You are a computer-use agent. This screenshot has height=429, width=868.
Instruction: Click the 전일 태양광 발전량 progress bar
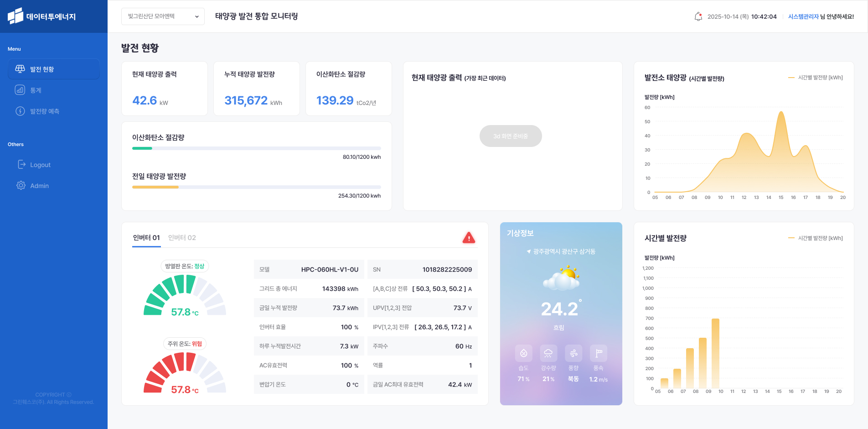256,187
